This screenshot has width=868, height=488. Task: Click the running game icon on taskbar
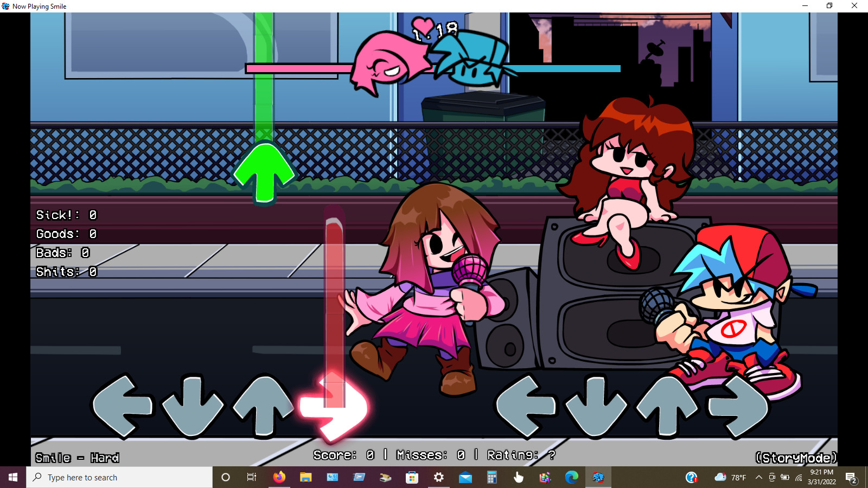pyautogui.click(x=598, y=477)
